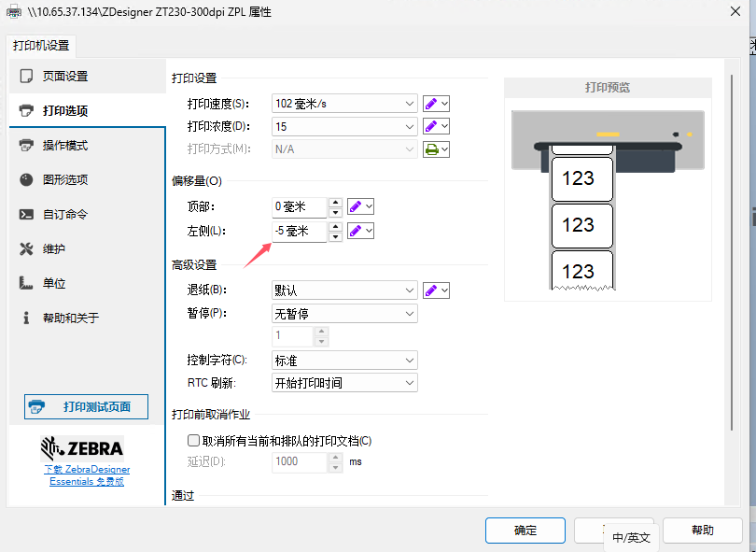Click the 打印测试页面 button
The width and height of the screenshot is (756, 552).
[86, 407]
